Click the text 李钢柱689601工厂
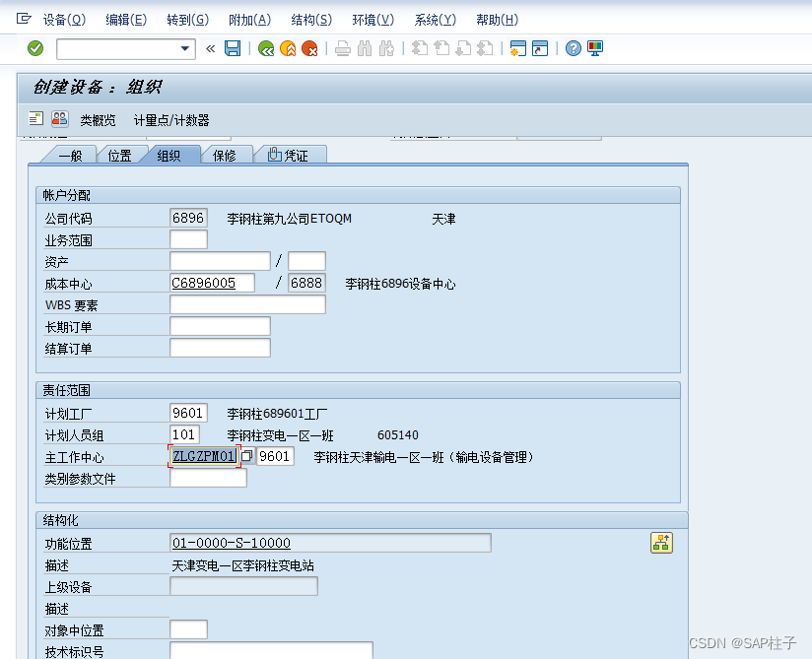Screen dimensions: 812x659 pos(277,414)
